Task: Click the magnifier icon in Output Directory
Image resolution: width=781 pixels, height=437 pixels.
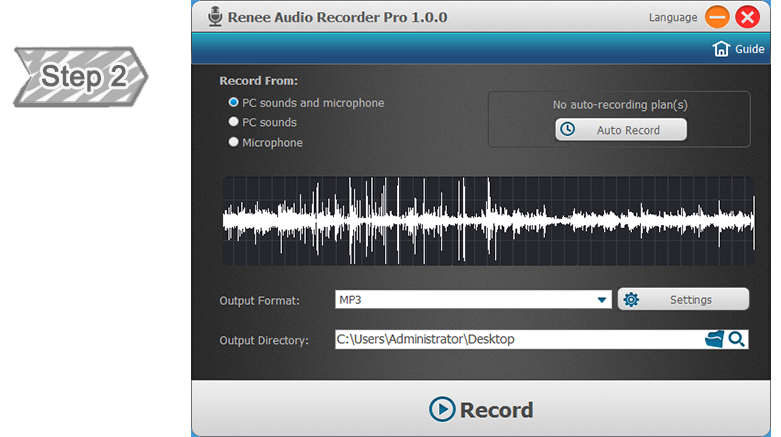Action: pos(736,340)
